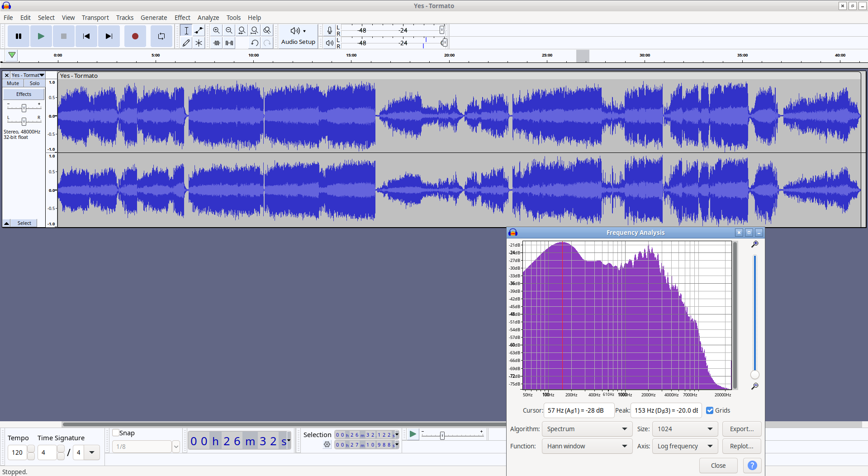Image resolution: width=868 pixels, height=476 pixels.
Task: Start playback with the Play button
Action: [41, 36]
